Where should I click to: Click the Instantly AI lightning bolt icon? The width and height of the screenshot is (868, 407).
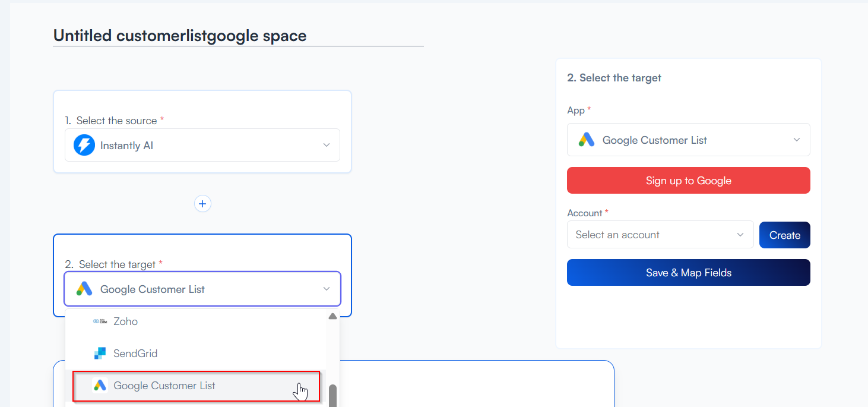click(84, 145)
